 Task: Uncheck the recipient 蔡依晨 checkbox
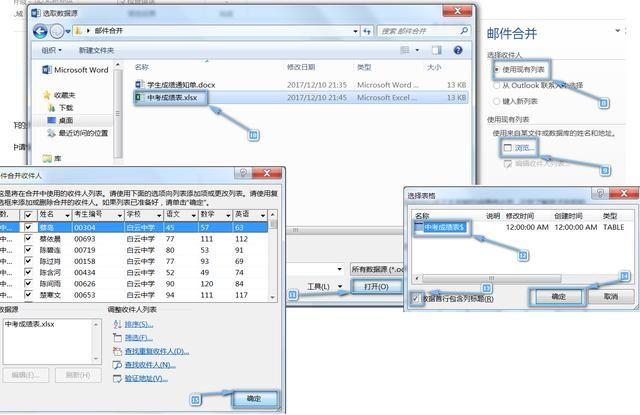coord(28,240)
